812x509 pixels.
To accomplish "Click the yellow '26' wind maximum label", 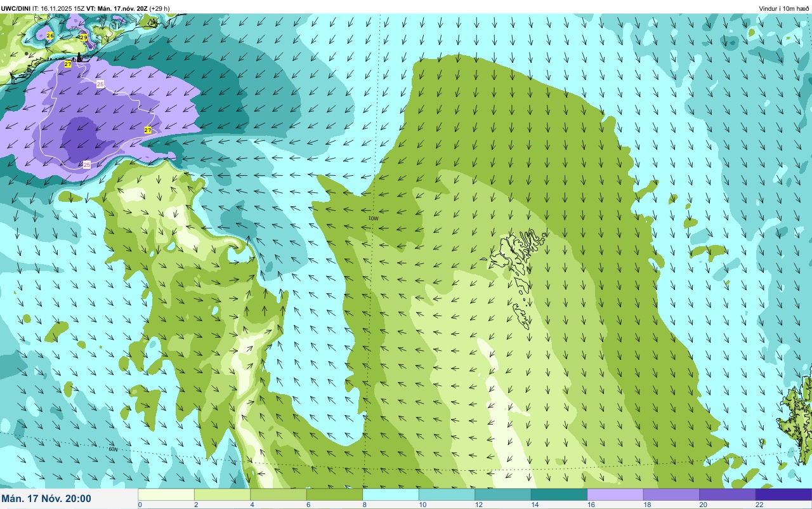I will (50, 36).
